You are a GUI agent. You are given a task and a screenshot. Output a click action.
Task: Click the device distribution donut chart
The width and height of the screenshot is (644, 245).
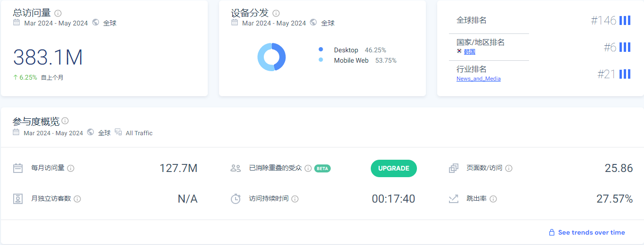click(272, 57)
